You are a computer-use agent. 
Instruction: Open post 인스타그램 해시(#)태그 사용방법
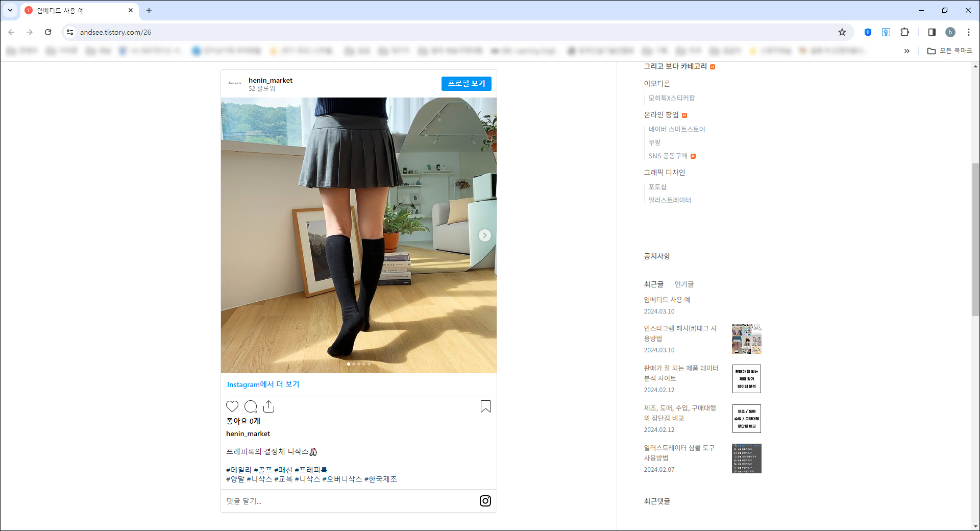pyautogui.click(x=680, y=333)
